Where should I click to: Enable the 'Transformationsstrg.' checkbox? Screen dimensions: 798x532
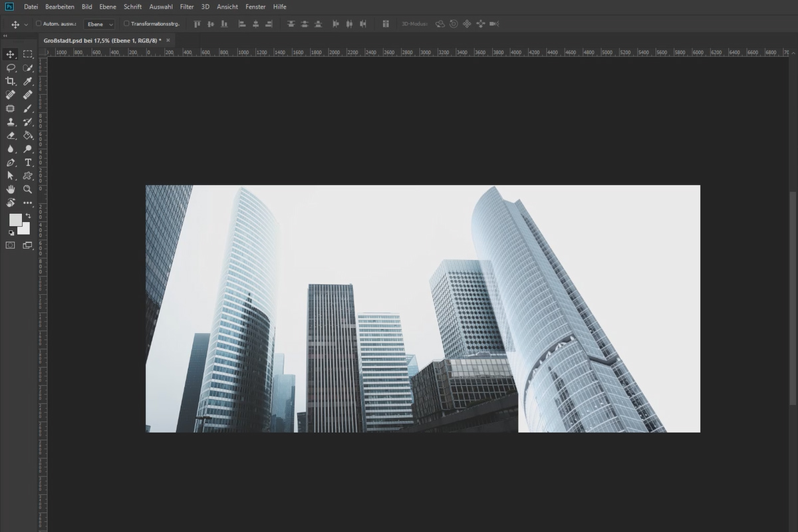click(x=126, y=24)
